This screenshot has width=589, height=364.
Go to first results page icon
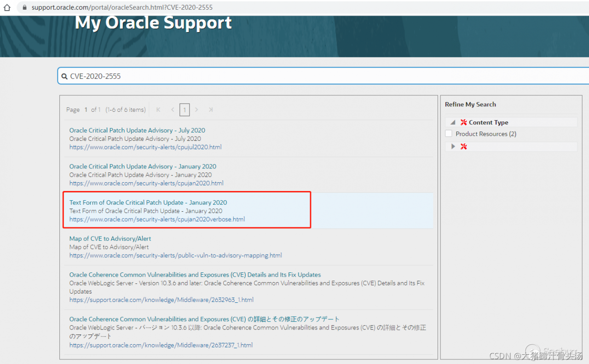click(x=158, y=110)
